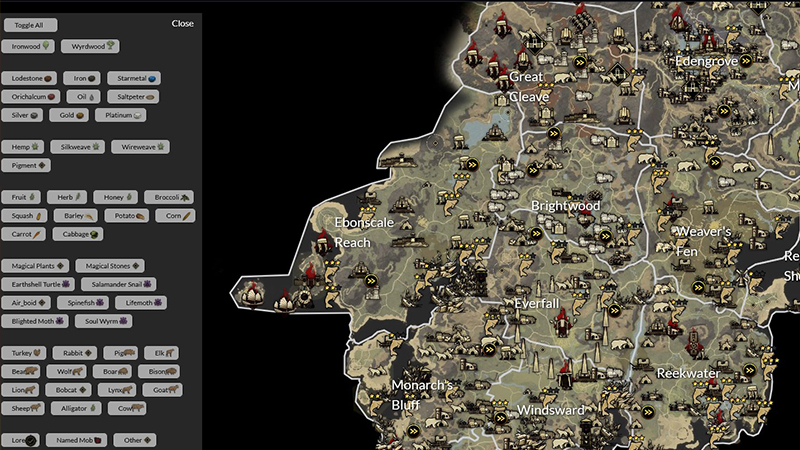Toggle Iron ore markers
This screenshot has width=800, height=450.
click(x=82, y=79)
